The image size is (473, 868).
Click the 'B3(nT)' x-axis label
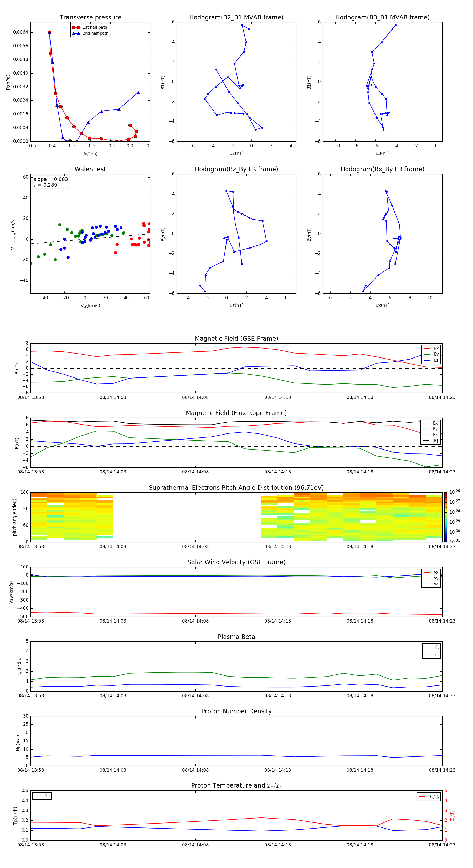(x=382, y=153)
